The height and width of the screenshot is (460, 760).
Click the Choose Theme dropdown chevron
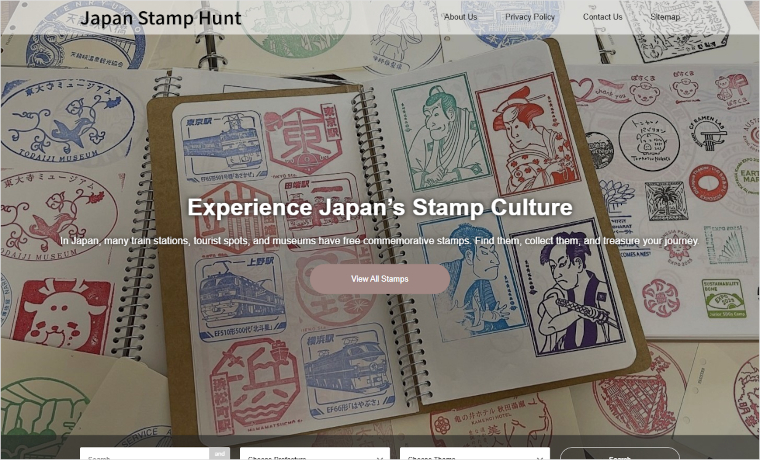(x=539, y=458)
